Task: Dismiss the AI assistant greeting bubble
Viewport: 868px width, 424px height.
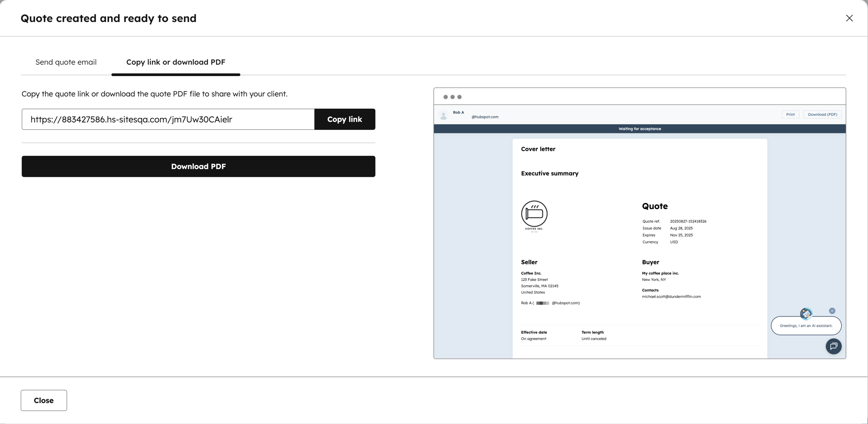Action: 832,311
